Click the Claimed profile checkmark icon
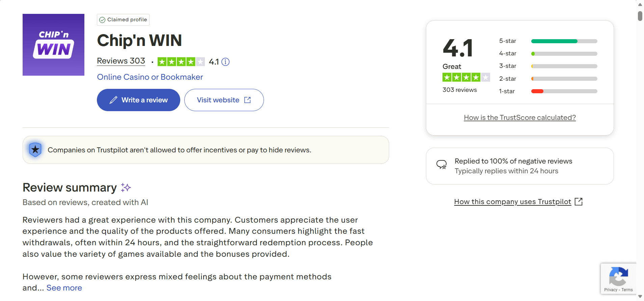644x301 pixels. 102,20
